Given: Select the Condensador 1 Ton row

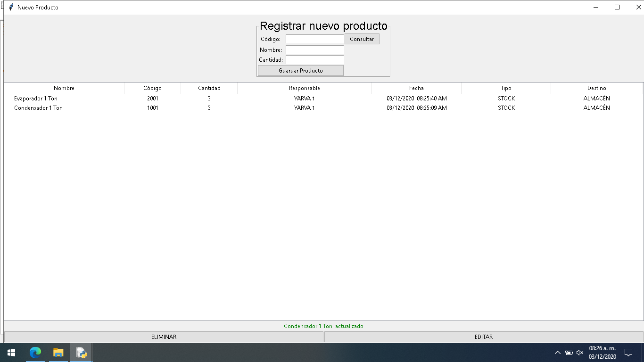Looking at the screenshot, I should [x=323, y=108].
